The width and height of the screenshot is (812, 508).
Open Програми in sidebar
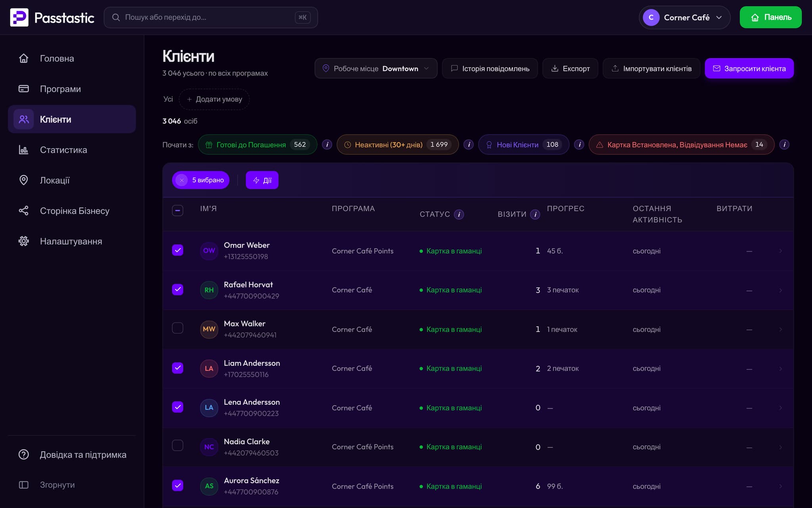pos(72,89)
